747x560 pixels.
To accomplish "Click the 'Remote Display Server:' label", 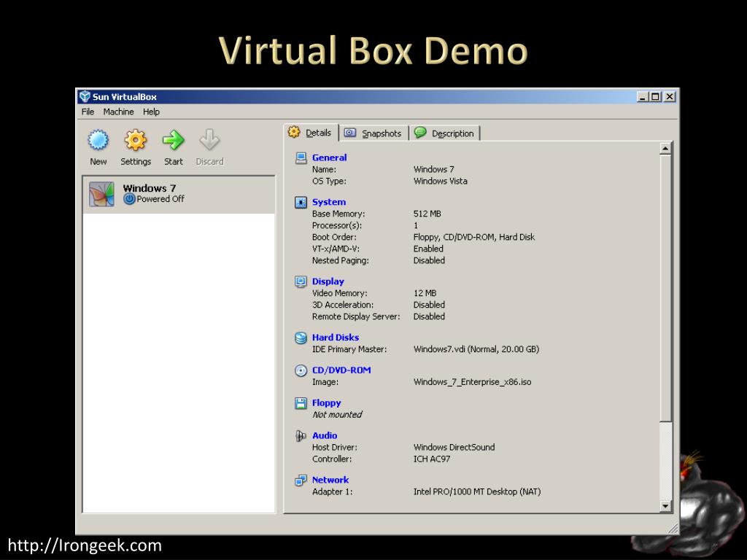I will [x=356, y=316].
